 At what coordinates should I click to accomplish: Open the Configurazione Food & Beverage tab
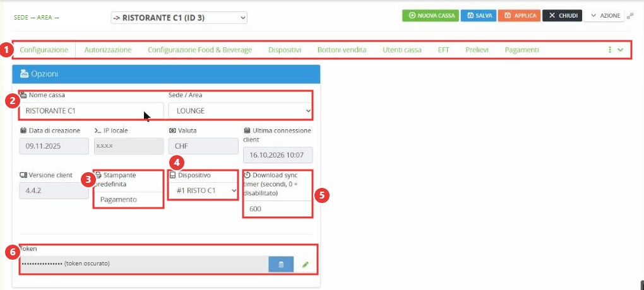tap(200, 50)
